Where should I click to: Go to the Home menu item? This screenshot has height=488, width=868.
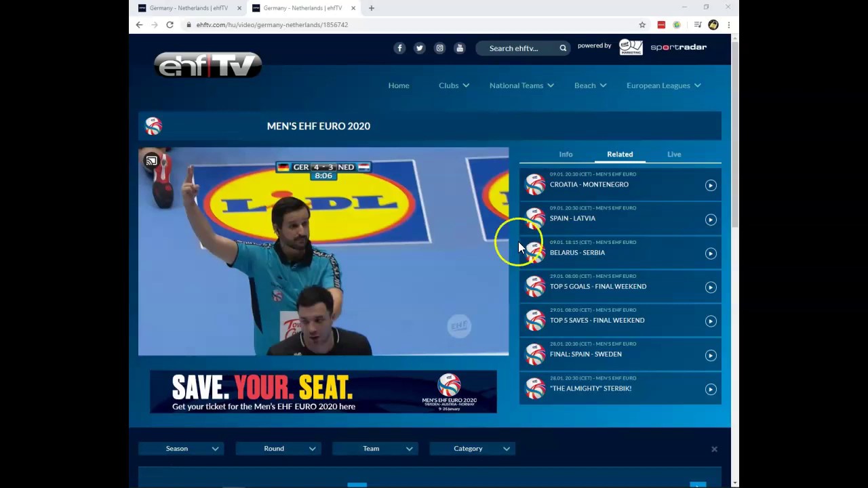pos(399,85)
